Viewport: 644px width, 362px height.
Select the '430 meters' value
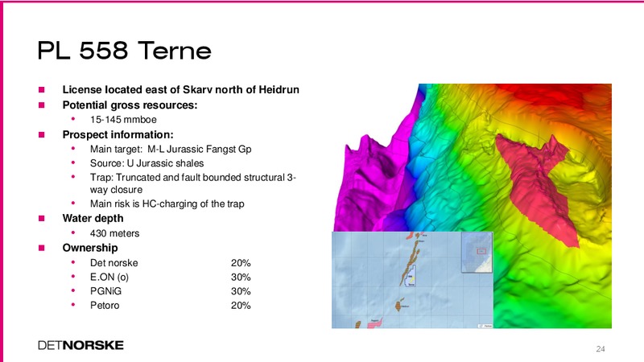point(114,233)
